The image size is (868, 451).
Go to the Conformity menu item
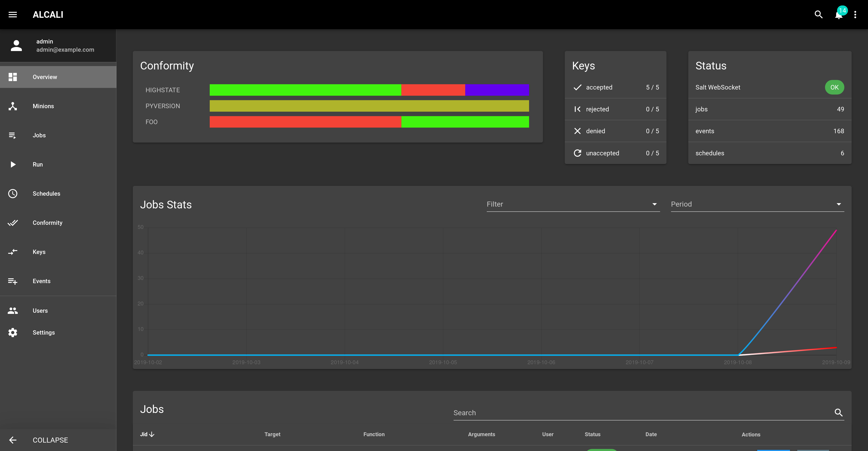[48, 223]
